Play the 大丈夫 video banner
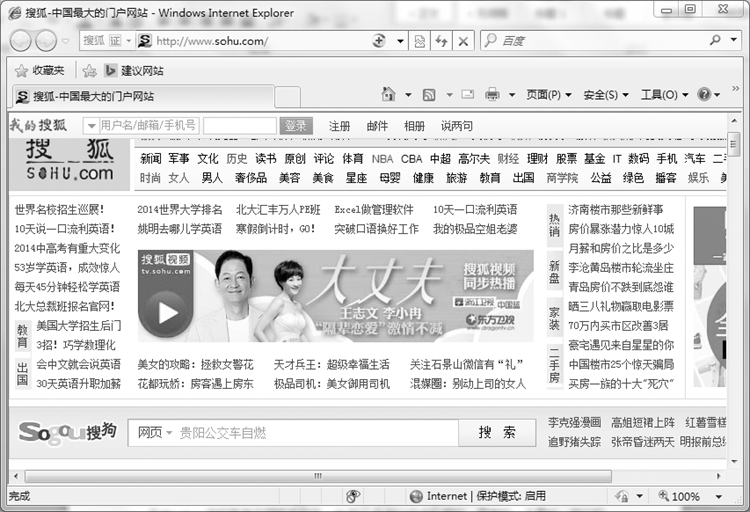The width and height of the screenshot is (750, 512). pos(335,296)
